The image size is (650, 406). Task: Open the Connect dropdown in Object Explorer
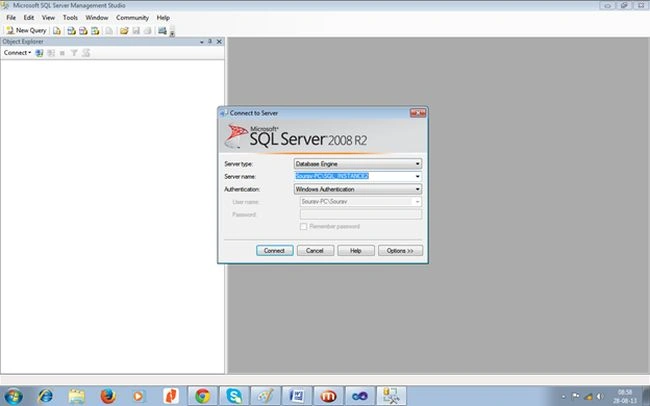coord(17,53)
